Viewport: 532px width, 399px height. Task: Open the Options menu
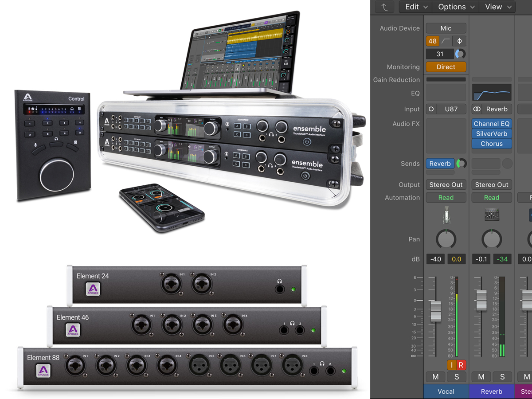coord(456,7)
